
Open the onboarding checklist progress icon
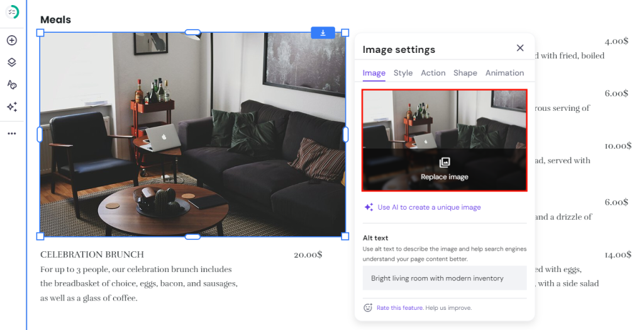pyautogui.click(x=12, y=13)
